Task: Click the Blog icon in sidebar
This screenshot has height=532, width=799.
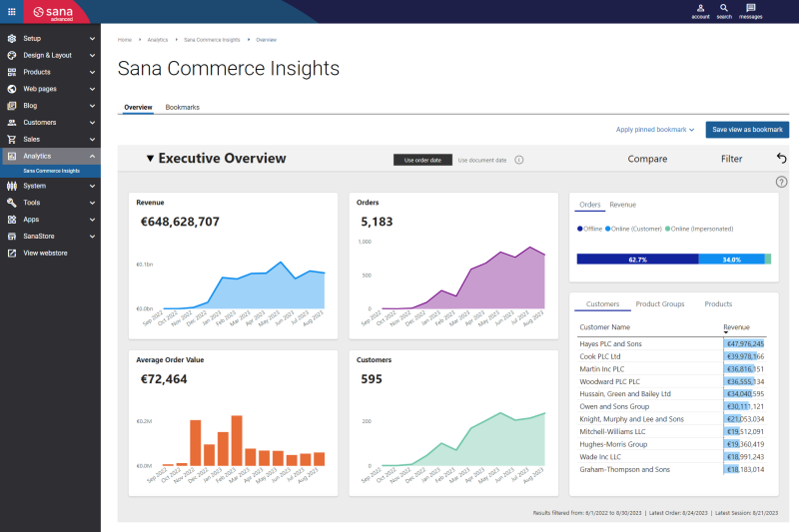Action: point(12,106)
